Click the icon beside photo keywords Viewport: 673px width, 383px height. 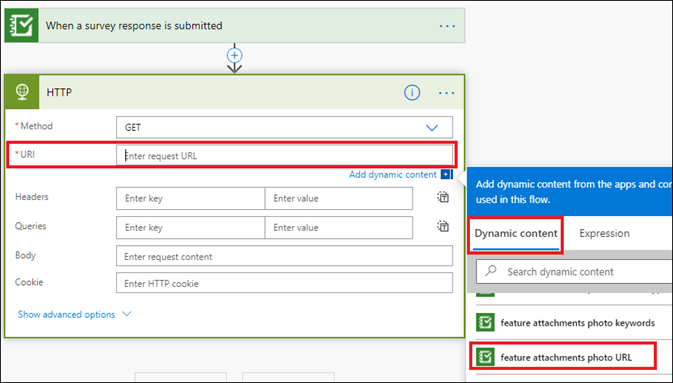485,322
